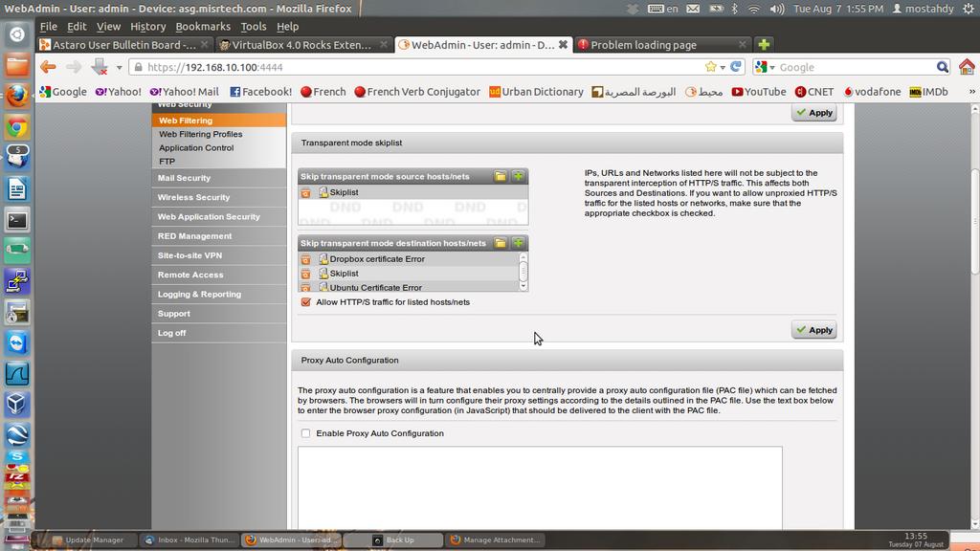This screenshot has width=980, height=551.
Task: Remove Dropbox certificate Error entry
Action: pos(305,258)
